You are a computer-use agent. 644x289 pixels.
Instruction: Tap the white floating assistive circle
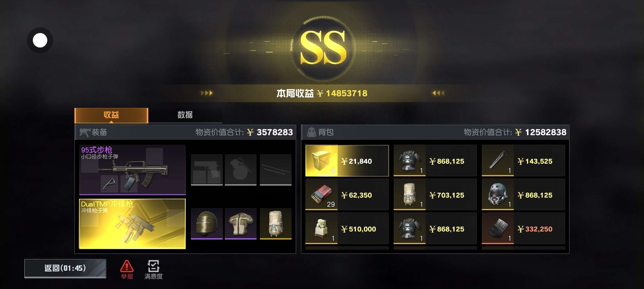(x=40, y=40)
